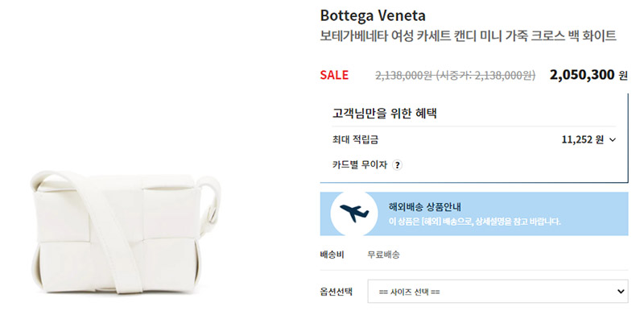Viewport: 644px width, 315px height.
Task: Click the 옵션선택 label
Action: 336,292
